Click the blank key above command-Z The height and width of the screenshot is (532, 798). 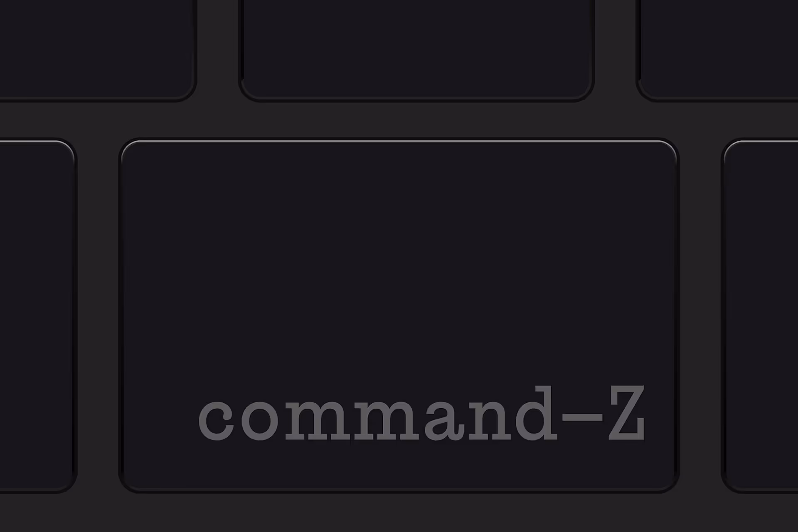click(416, 49)
